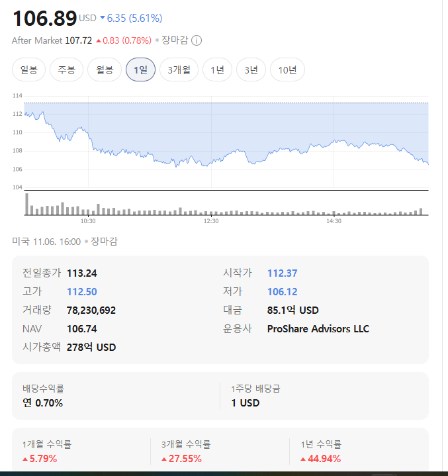Click the market-close info icon

(197, 40)
